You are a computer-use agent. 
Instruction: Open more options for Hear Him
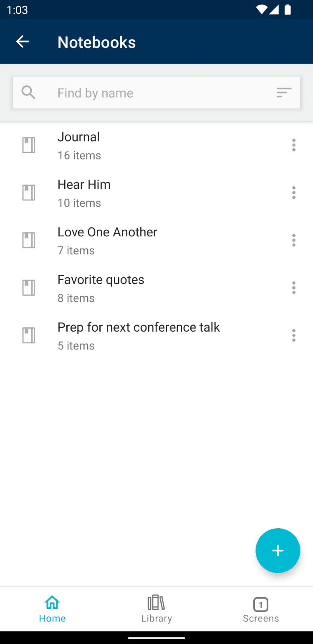pyautogui.click(x=294, y=193)
